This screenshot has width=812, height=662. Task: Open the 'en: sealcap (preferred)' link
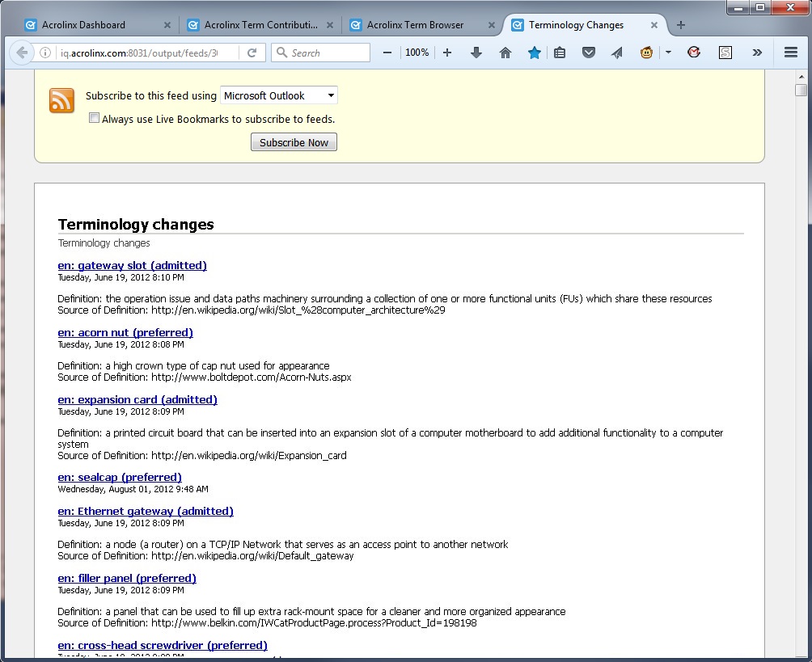click(x=120, y=478)
